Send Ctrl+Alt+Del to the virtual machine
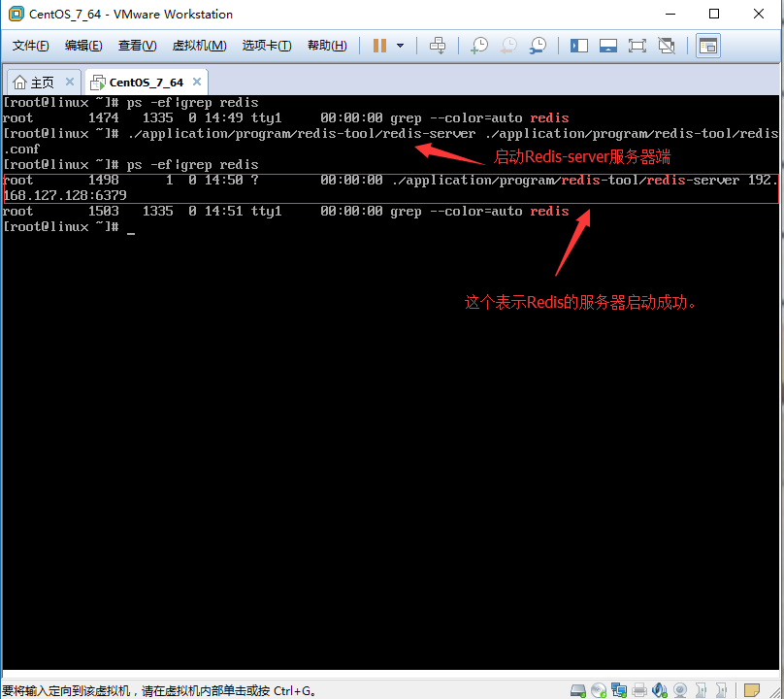784x699 pixels. (x=438, y=46)
